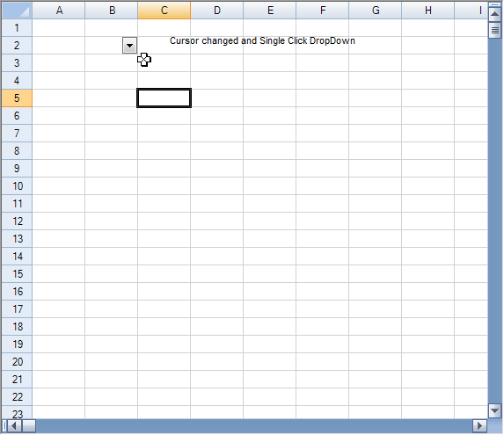
Task: Click the selected cell C5
Action: pos(164,98)
